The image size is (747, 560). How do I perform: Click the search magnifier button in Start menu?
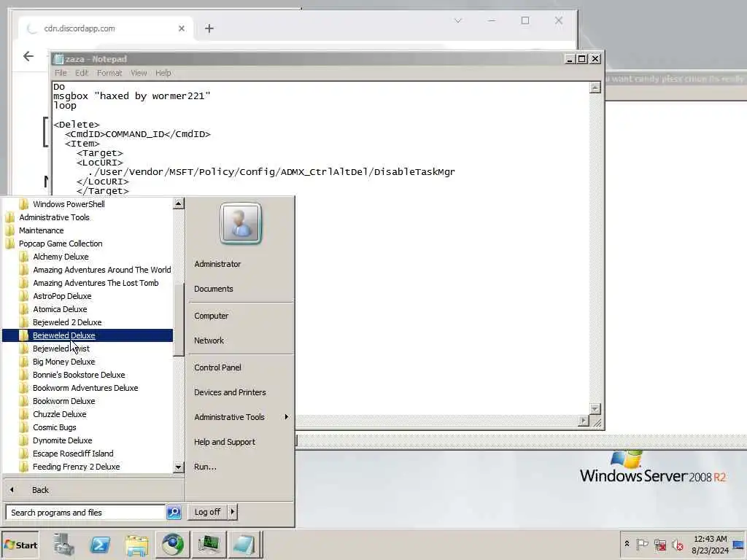(174, 513)
